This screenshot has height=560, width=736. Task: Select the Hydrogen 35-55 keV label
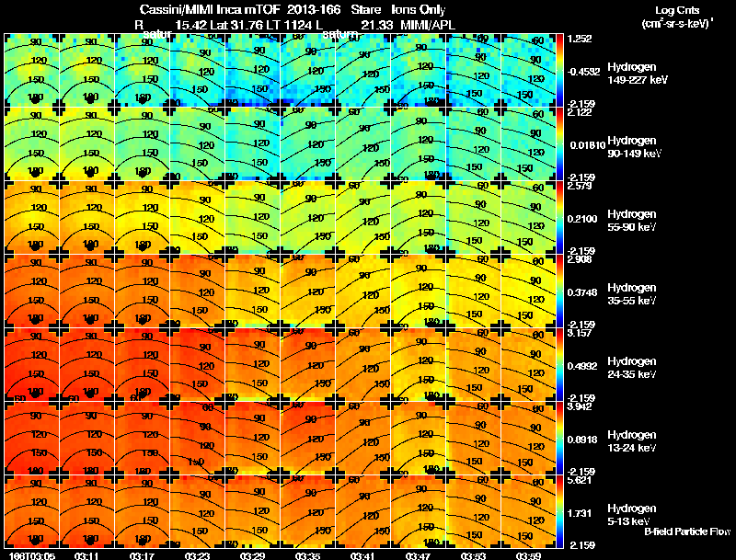click(x=632, y=294)
